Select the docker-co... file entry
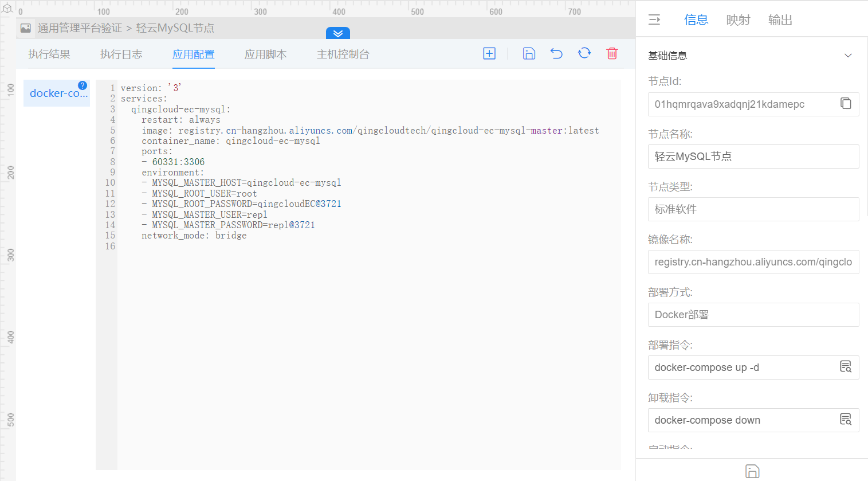 pos(57,93)
